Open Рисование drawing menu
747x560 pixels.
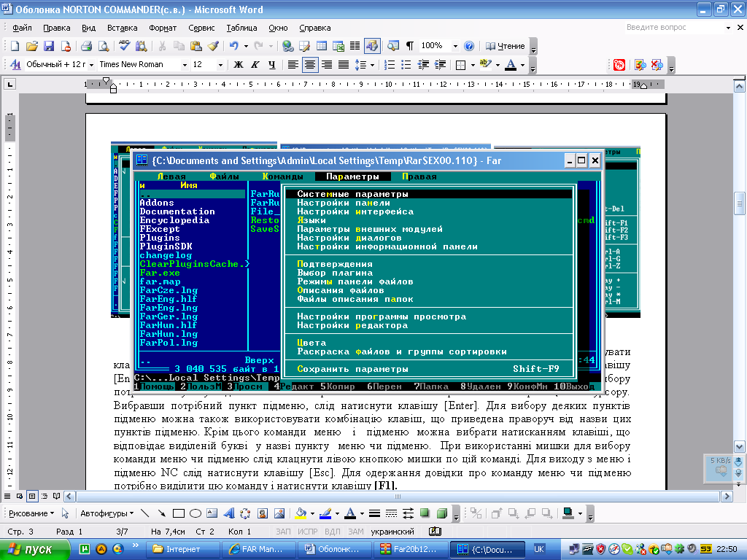(x=31, y=513)
